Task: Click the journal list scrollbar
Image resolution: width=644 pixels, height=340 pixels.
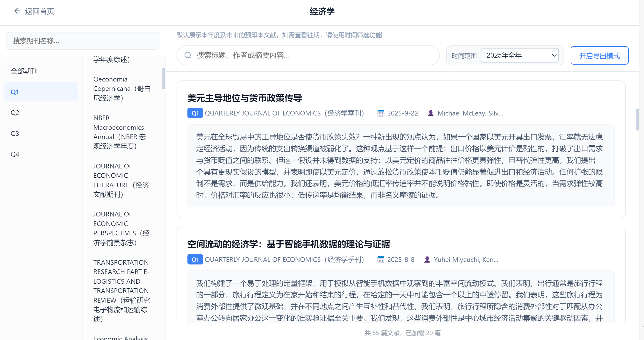Action: point(163,78)
